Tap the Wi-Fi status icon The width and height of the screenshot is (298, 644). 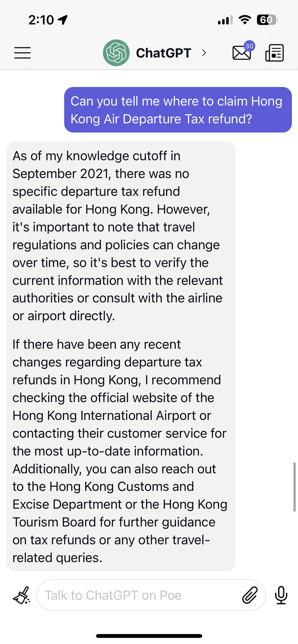point(245,20)
